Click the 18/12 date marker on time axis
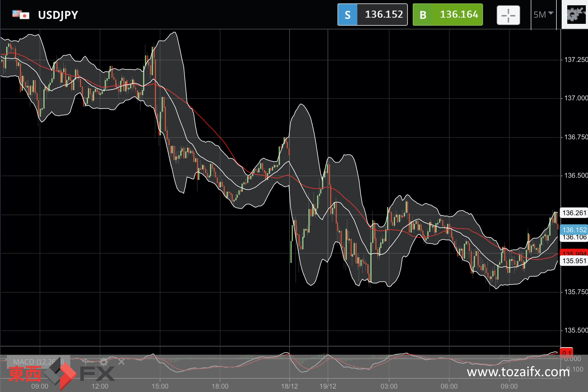 (289, 386)
